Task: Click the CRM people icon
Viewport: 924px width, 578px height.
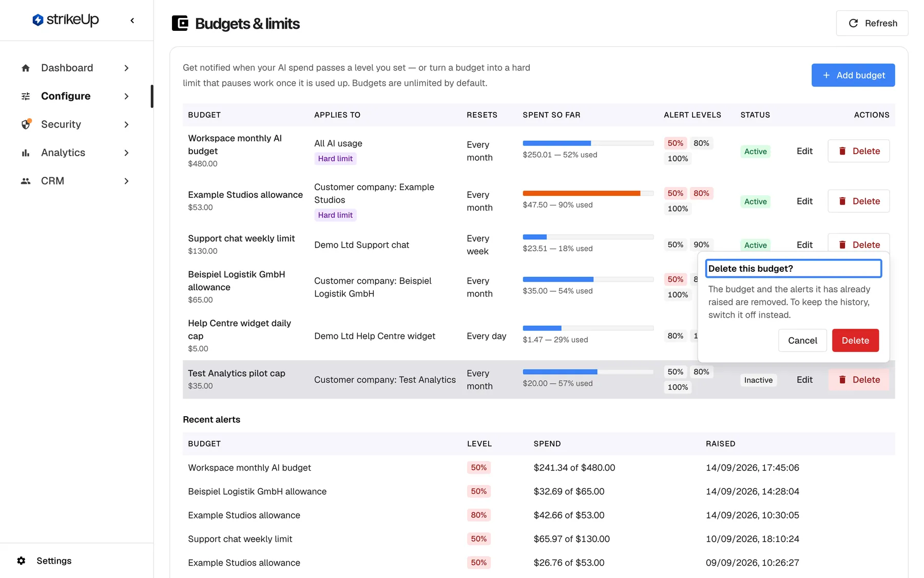Action: tap(26, 181)
